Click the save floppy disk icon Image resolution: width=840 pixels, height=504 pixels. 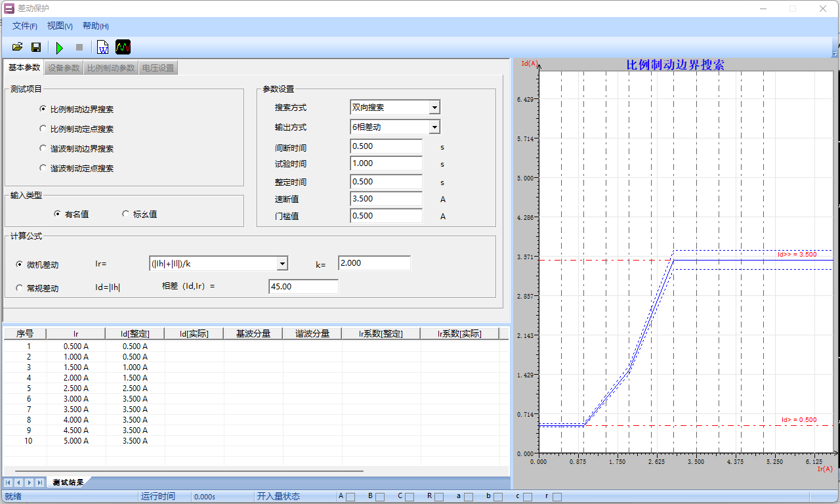pos(36,47)
